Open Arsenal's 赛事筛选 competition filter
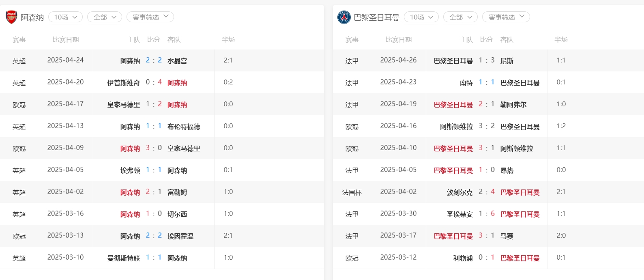 point(150,17)
